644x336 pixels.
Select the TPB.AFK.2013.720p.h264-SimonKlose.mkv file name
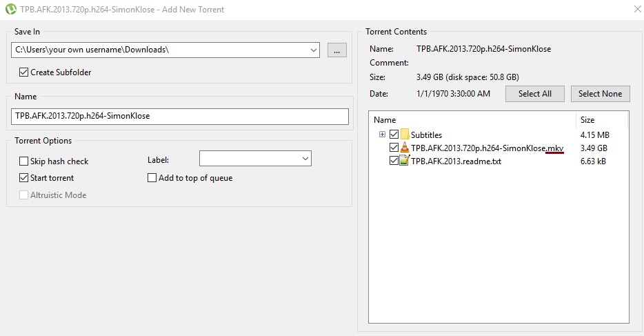coord(487,148)
